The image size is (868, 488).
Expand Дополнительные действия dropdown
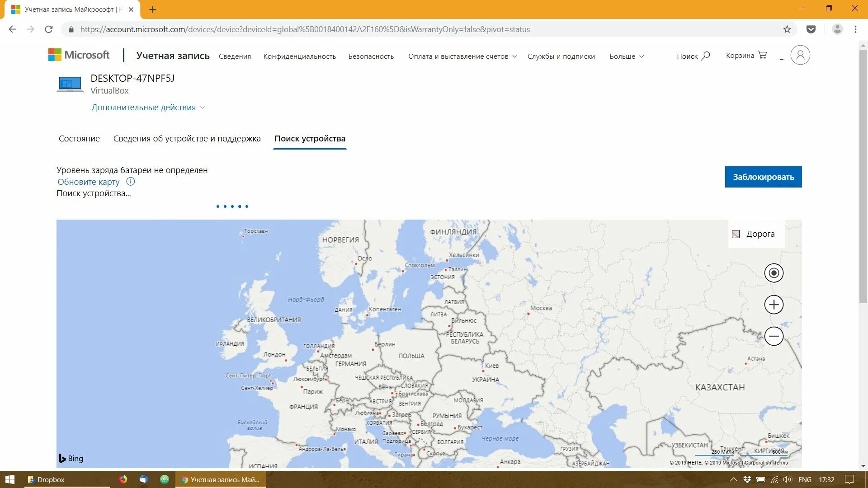tap(148, 108)
